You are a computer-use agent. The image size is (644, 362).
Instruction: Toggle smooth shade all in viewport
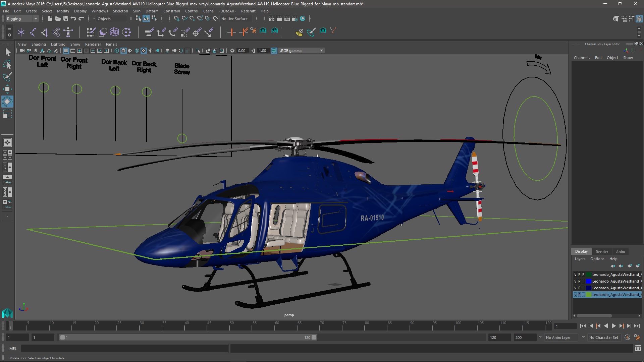[123, 51]
